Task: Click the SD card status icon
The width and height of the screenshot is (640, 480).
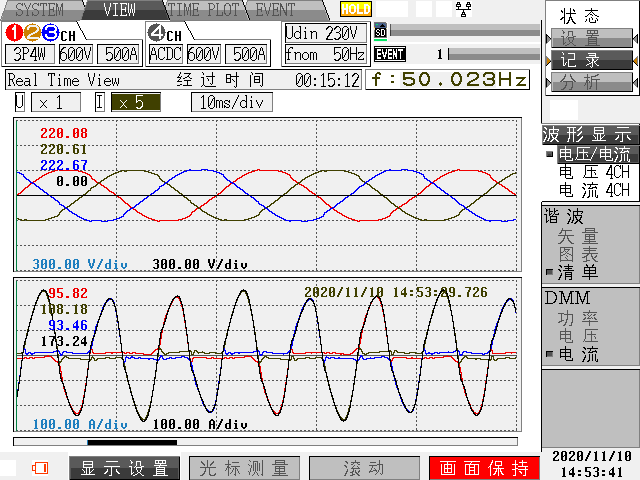Action: 380,31
